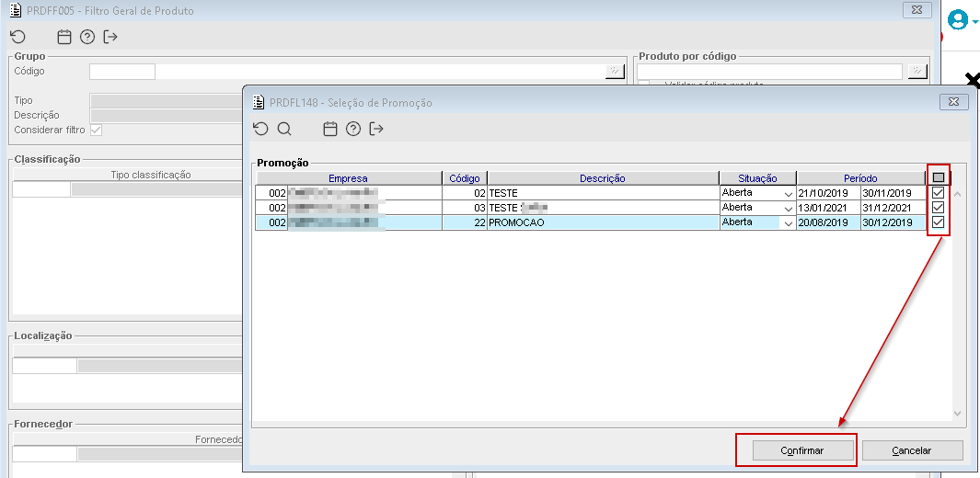Screen dimensions: 980x478
Task: Click end date 31/12/2021
Action: (893, 208)
